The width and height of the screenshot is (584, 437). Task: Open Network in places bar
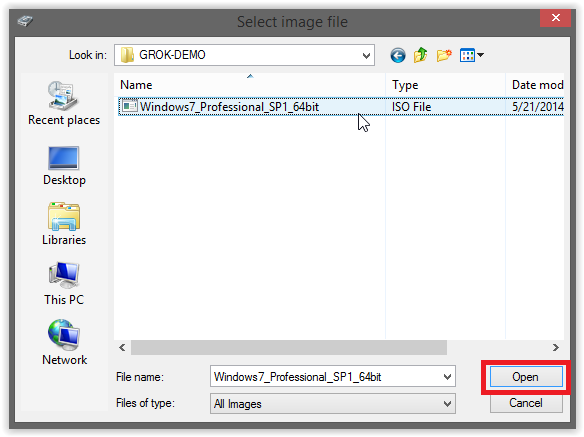pyautogui.click(x=64, y=342)
